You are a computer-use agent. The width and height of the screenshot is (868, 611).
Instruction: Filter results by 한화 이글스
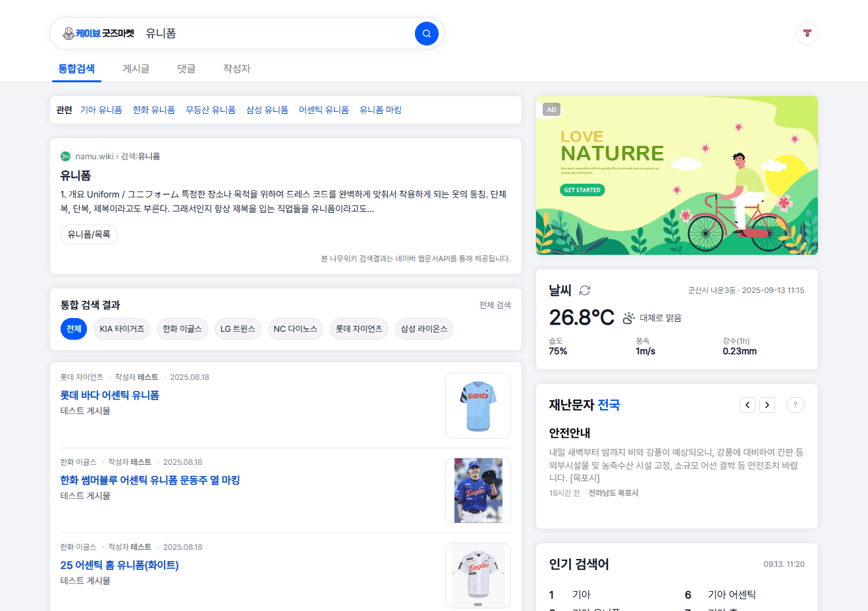[x=182, y=329]
